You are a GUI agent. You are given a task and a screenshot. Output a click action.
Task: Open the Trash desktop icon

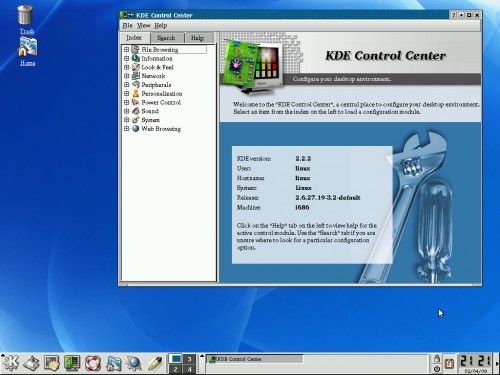pyautogui.click(x=25, y=15)
